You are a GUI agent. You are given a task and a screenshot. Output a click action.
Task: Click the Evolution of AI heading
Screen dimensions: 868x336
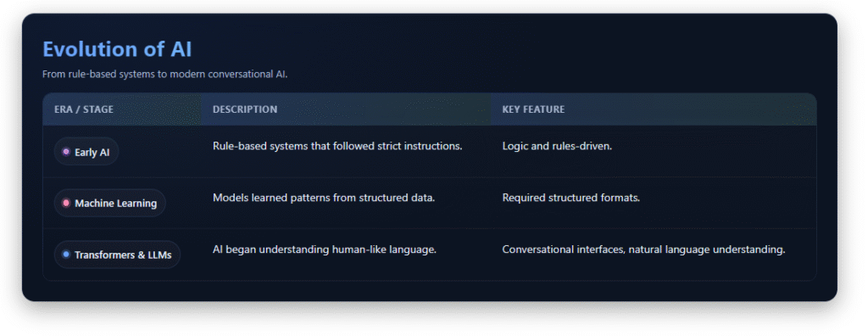coord(117,49)
